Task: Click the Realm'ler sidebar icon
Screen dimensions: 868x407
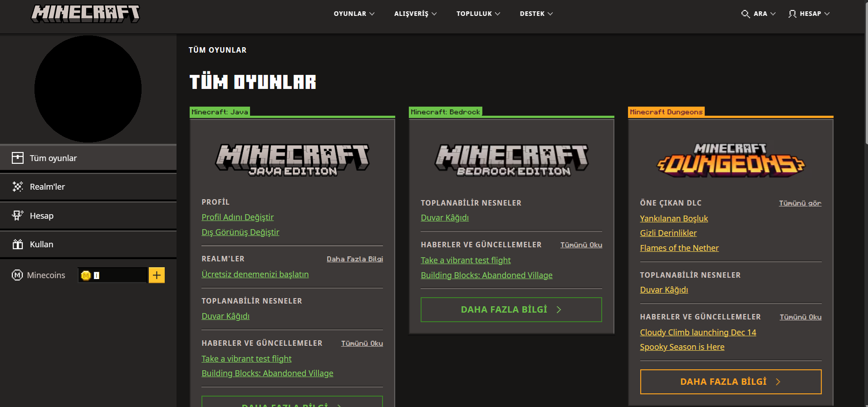Action: [x=18, y=186]
